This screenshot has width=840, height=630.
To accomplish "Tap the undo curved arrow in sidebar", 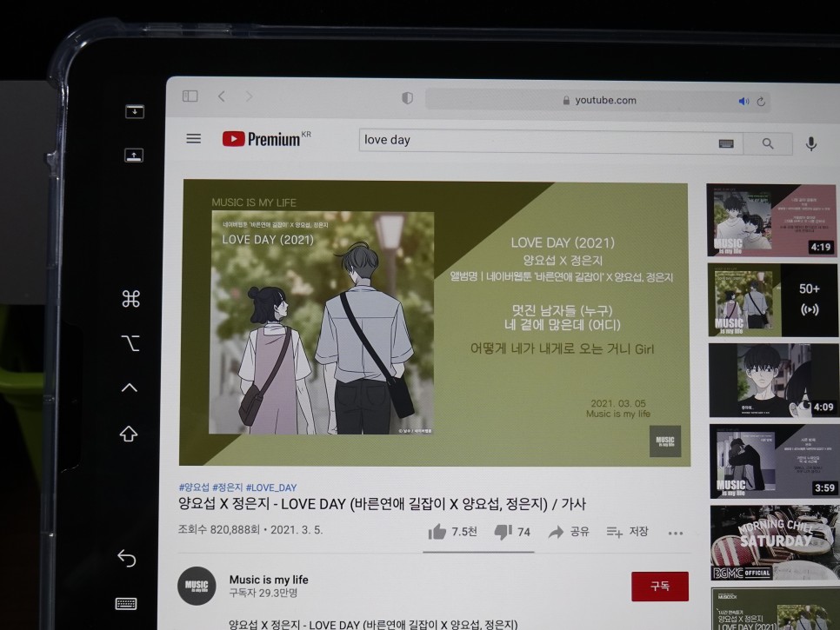I will tap(126, 558).
